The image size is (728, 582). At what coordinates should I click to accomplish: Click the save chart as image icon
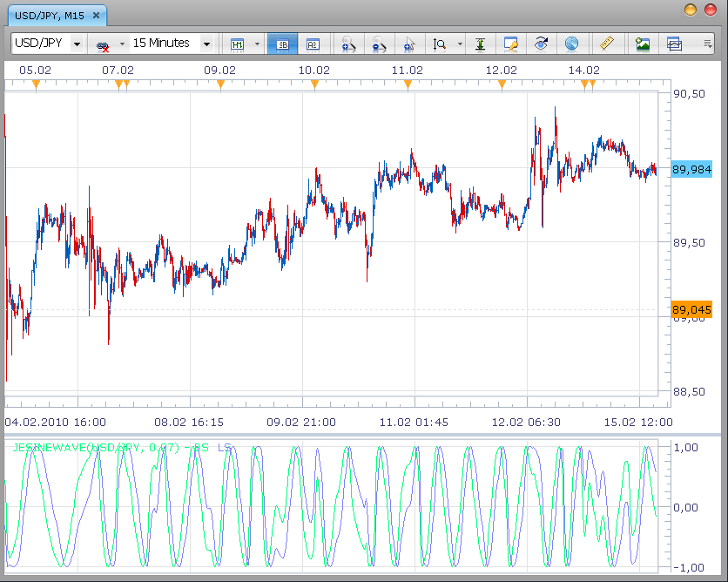click(643, 44)
